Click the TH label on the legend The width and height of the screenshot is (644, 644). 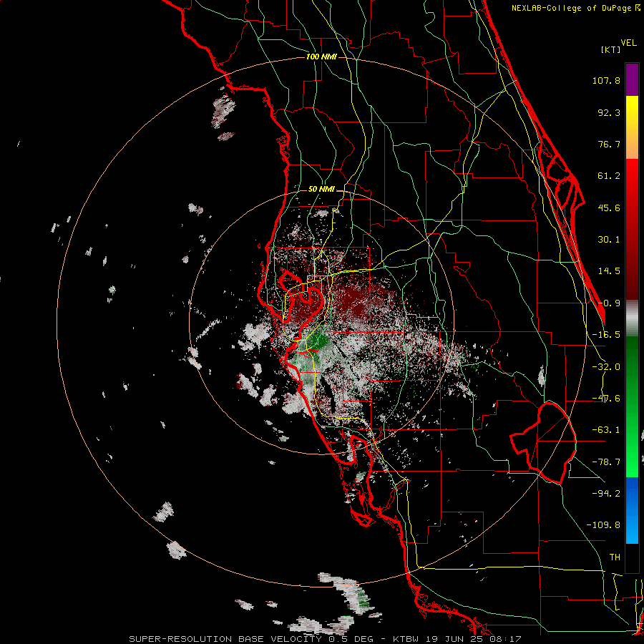click(x=615, y=557)
